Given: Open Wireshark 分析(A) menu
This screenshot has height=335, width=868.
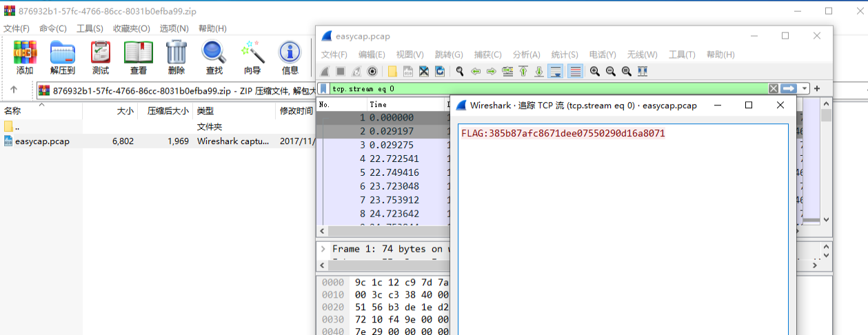Looking at the screenshot, I should 526,54.
